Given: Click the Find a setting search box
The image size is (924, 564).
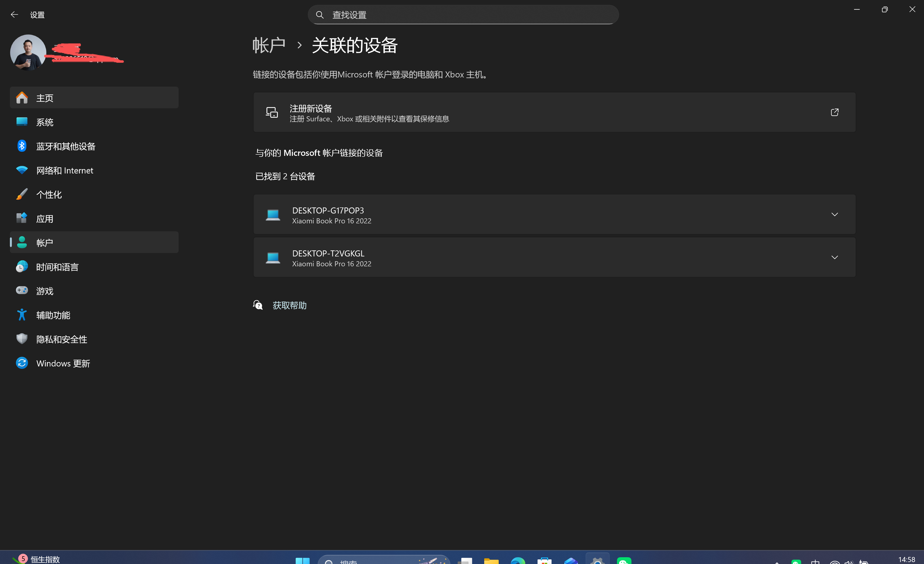Looking at the screenshot, I should 462,15.
